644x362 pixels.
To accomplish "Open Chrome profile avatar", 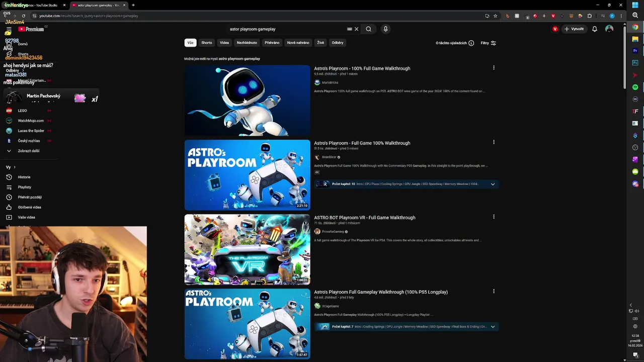I will [x=612, y=16].
